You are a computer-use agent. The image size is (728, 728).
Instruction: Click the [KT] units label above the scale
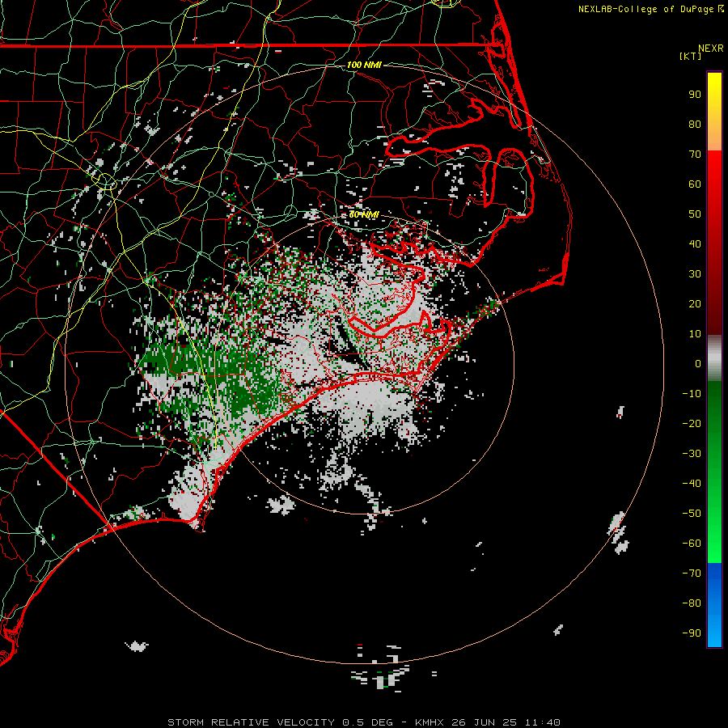pos(691,56)
